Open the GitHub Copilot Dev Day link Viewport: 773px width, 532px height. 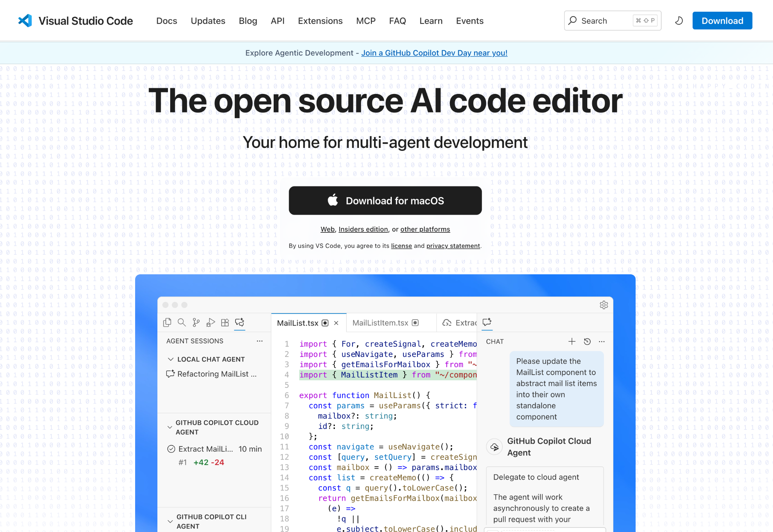coord(434,53)
